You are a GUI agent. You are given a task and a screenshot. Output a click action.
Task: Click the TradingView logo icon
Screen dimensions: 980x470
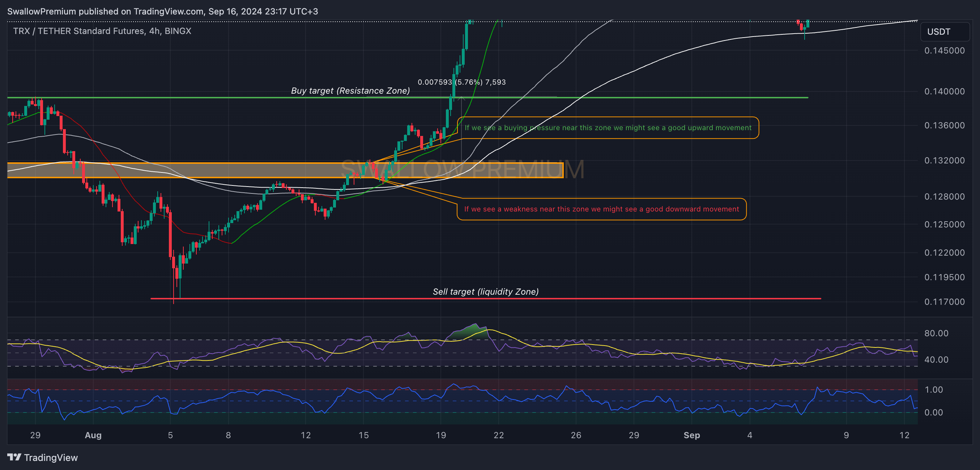click(x=14, y=457)
